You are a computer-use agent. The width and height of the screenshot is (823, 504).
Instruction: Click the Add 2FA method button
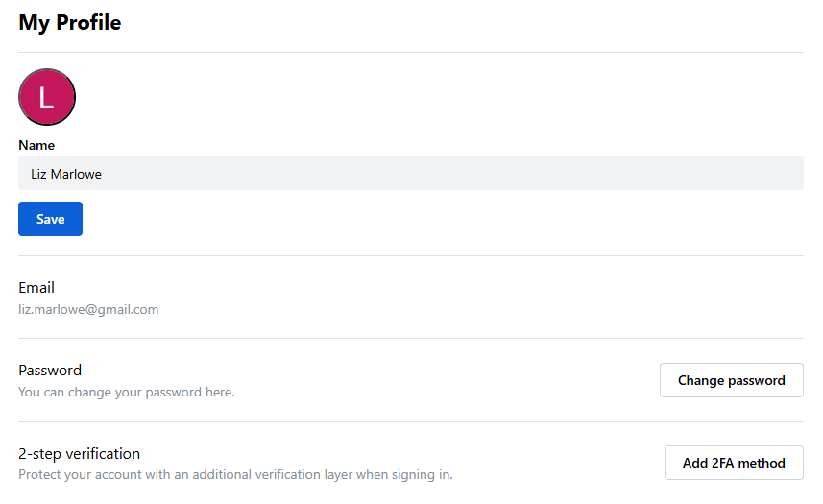(734, 463)
